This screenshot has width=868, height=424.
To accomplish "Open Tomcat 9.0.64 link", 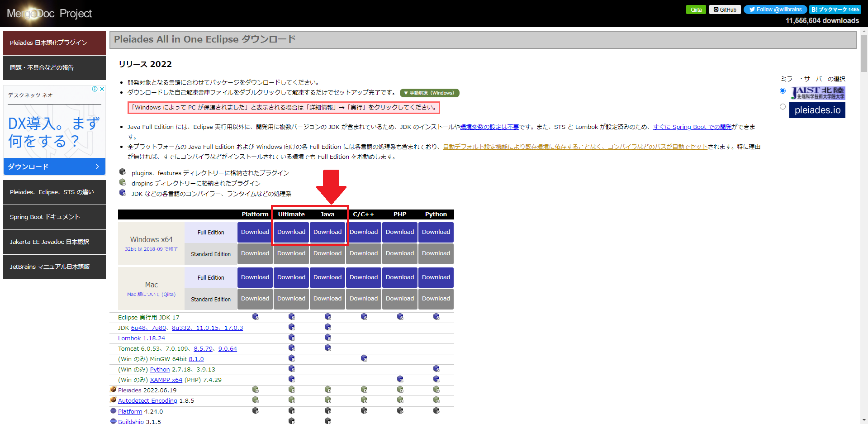I will (228, 348).
